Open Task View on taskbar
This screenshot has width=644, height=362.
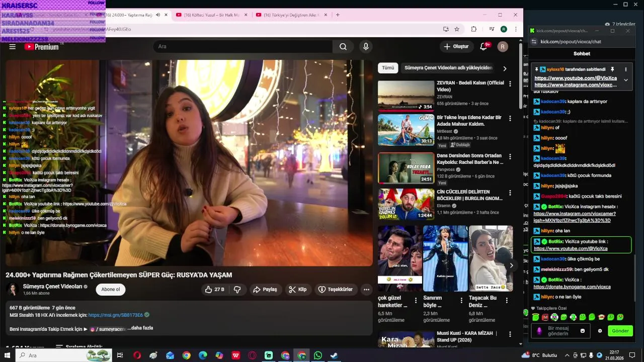click(x=120, y=355)
